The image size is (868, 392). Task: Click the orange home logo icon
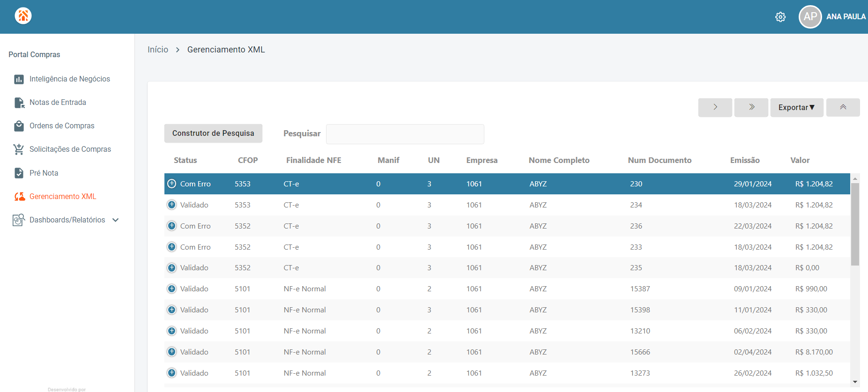click(23, 16)
